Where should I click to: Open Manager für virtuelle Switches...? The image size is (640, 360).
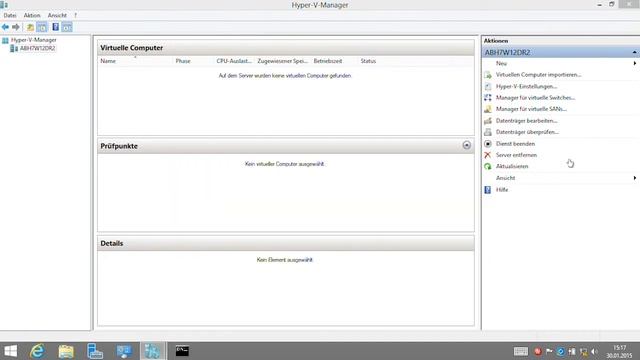click(x=535, y=98)
